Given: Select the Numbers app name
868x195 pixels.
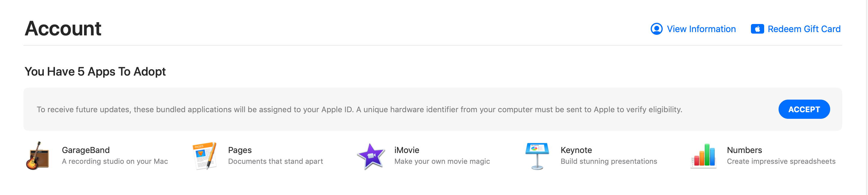Looking at the screenshot, I should 744,150.
